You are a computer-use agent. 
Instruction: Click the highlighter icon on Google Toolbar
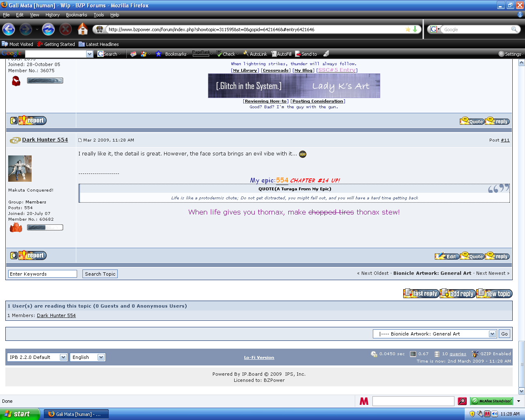tap(326, 54)
